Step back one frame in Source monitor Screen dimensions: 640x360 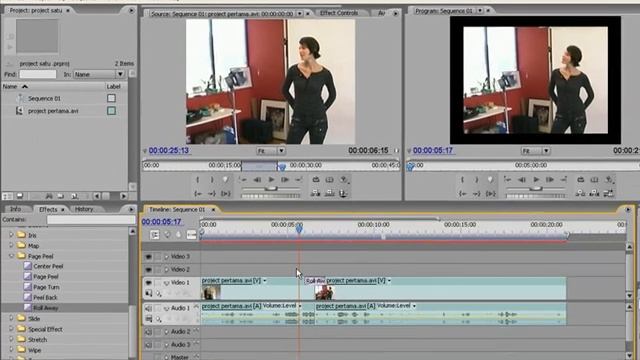257,180
